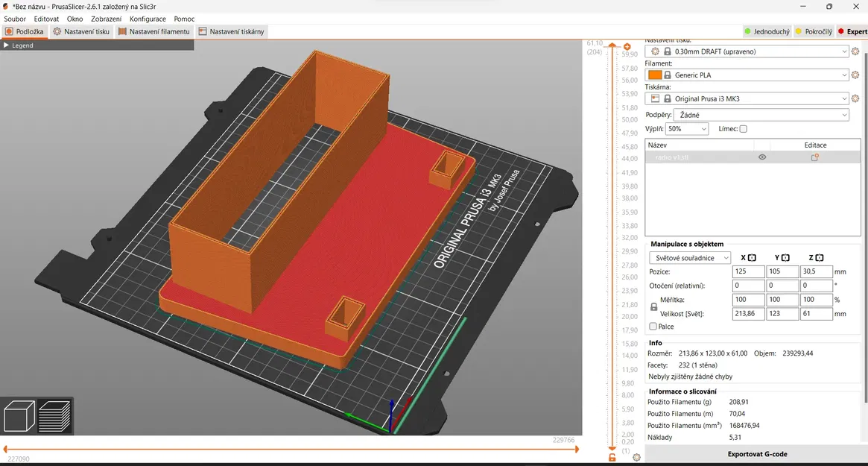Screen dimensions: 868x466
Task: Open the Podpěry supports dropdown
Action: pos(761,115)
